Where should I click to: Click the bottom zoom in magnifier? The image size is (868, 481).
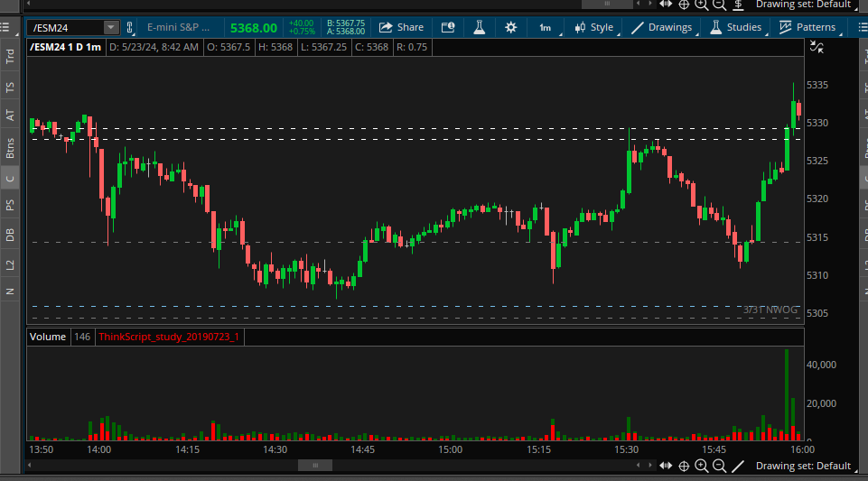702,466
